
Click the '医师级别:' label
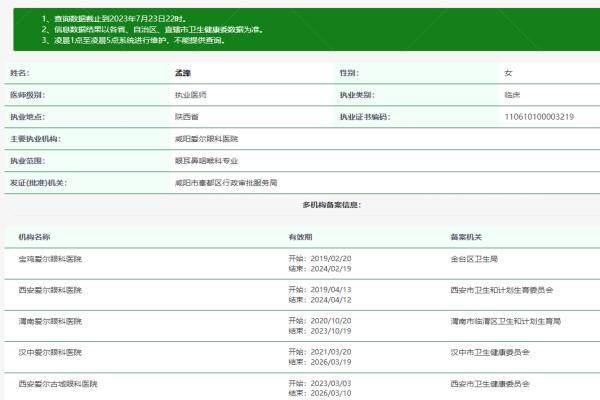click(x=27, y=95)
